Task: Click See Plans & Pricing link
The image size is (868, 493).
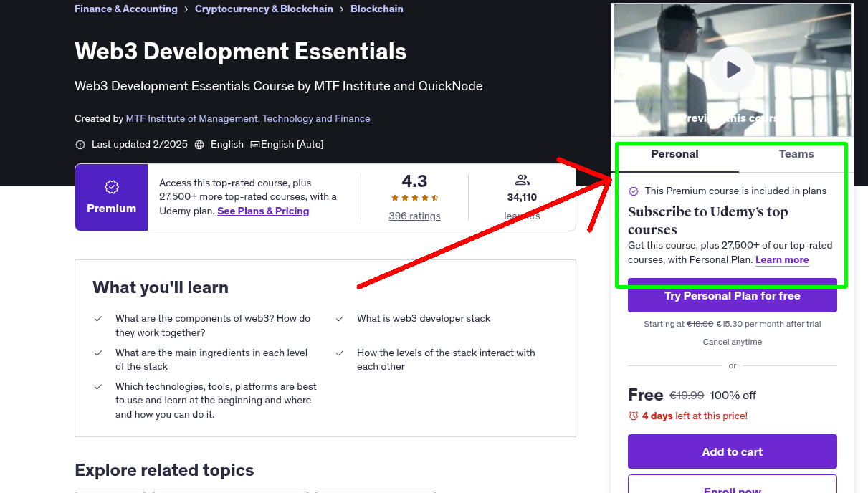Action: (263, 211)
